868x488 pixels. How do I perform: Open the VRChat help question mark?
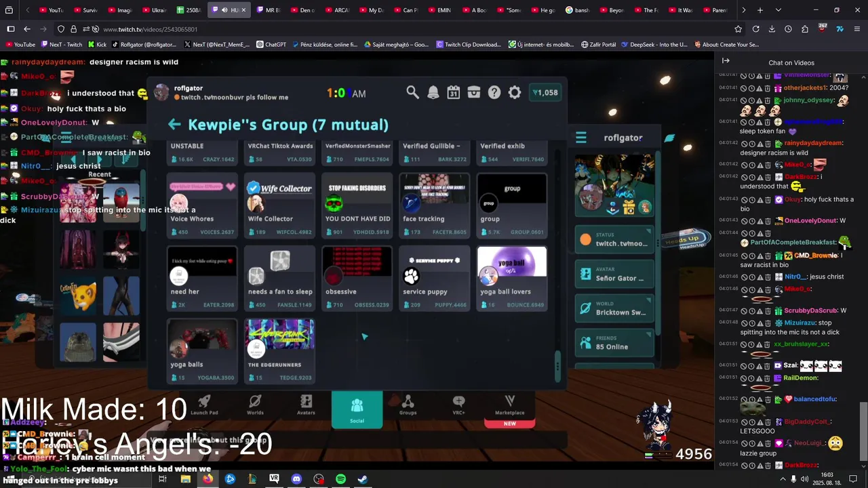494,93
